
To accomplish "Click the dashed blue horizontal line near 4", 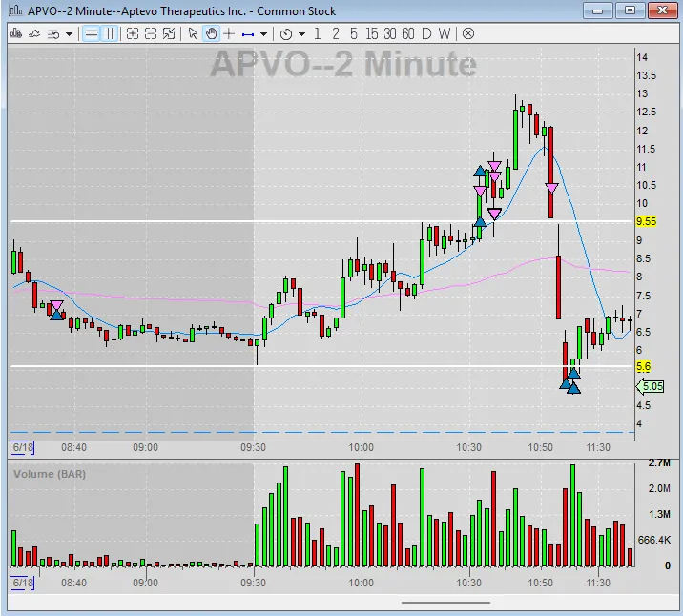I will pos(322,432).
